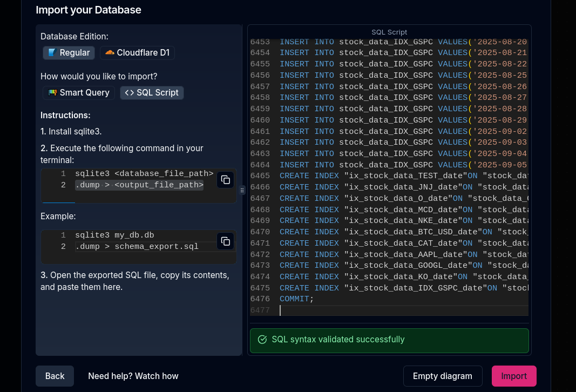Click the Cloudflare D1 cloud icon

pyautogui.click(x=110, y=53)
